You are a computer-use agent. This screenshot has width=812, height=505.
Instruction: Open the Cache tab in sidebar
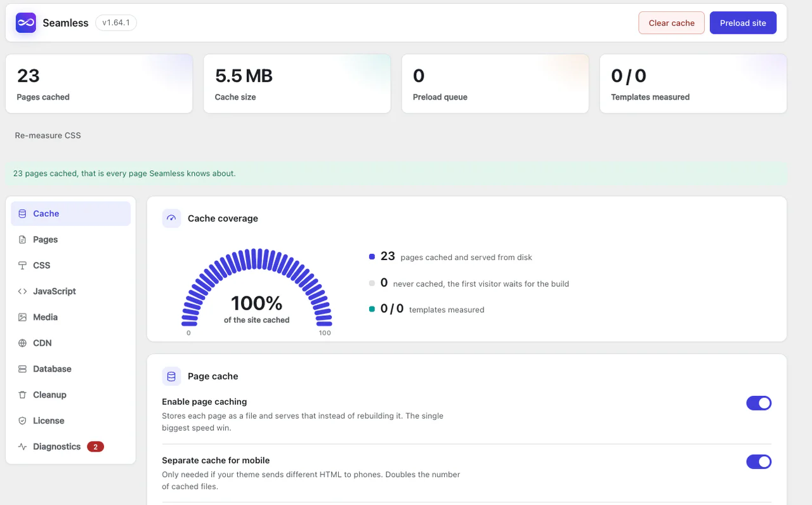point(70,214)
